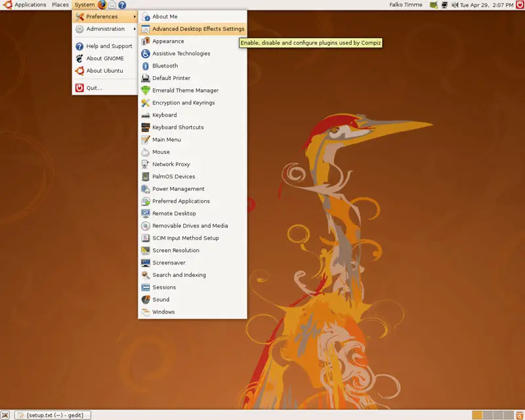The image size is (525, 420).
Task: Choose Quit... from the System menu
Action: 105,88
